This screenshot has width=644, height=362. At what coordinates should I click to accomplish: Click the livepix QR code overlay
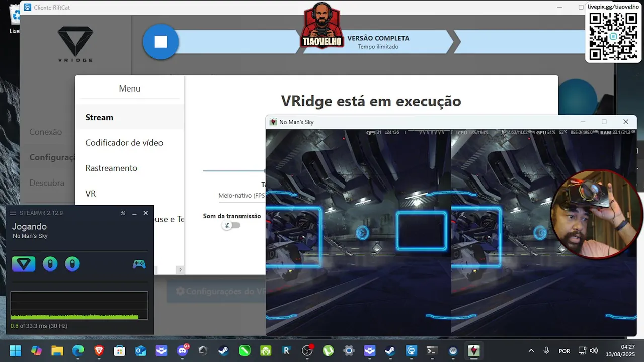coord(613,36)
